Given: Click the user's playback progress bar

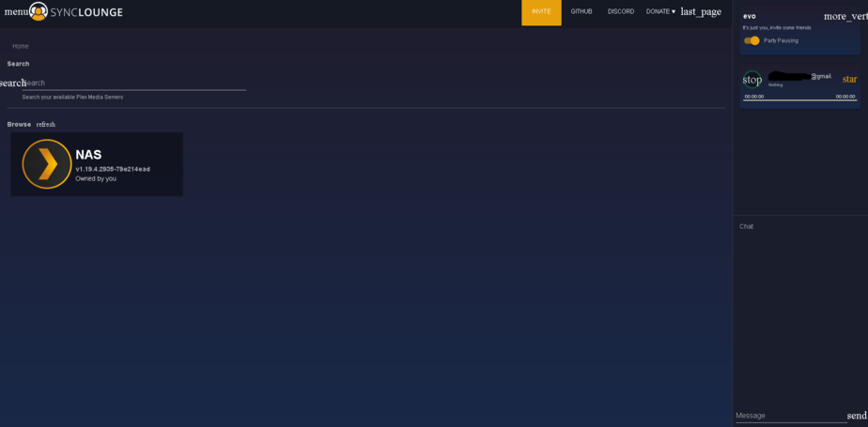Looking at the screenshot, I should click(799, 100).
